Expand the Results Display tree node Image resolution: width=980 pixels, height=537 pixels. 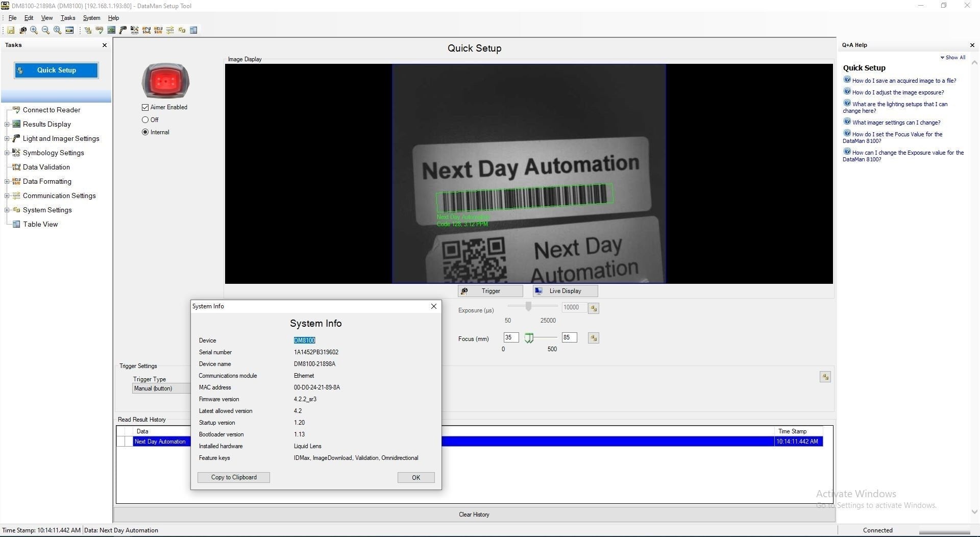coord(7,125)
